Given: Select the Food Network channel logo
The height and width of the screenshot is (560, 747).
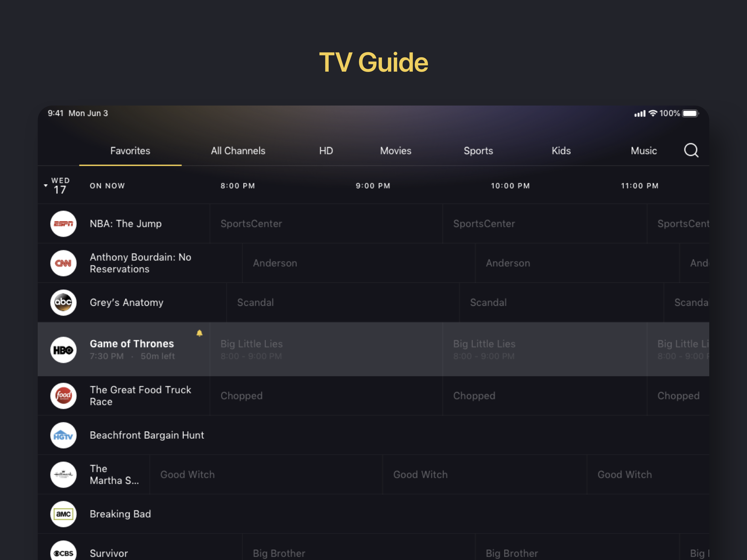Looking at the screenshot, I should click(x=63, y=396).
